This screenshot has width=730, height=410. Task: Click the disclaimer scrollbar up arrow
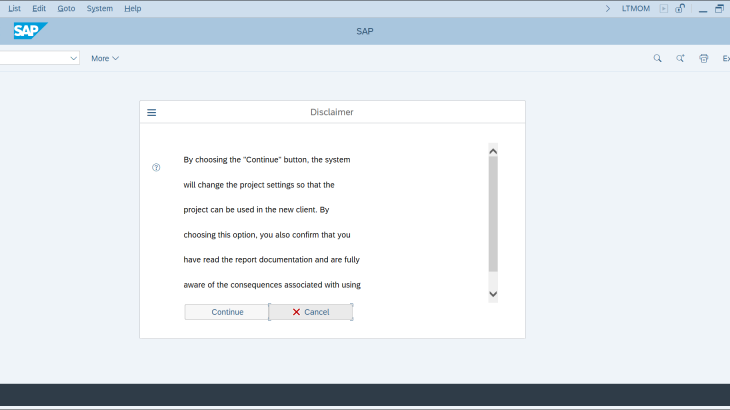[493, 151]
